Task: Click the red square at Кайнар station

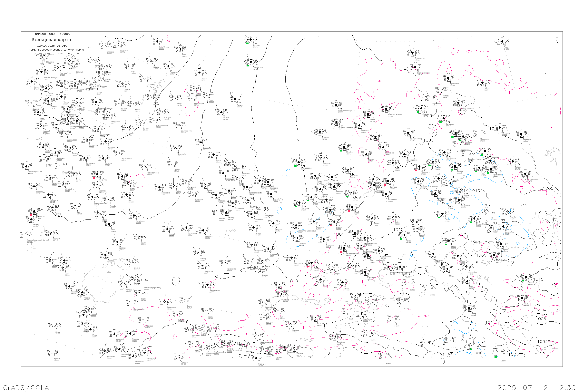Action: click(308, 267)
